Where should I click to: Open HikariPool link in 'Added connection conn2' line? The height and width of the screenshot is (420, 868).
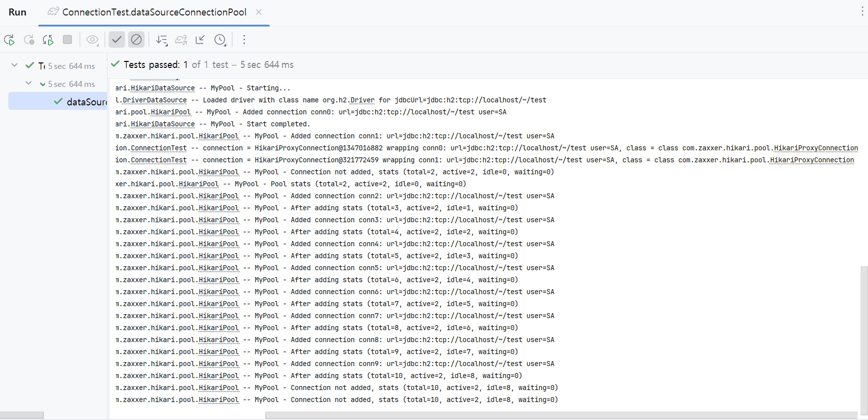coord(219,196)
